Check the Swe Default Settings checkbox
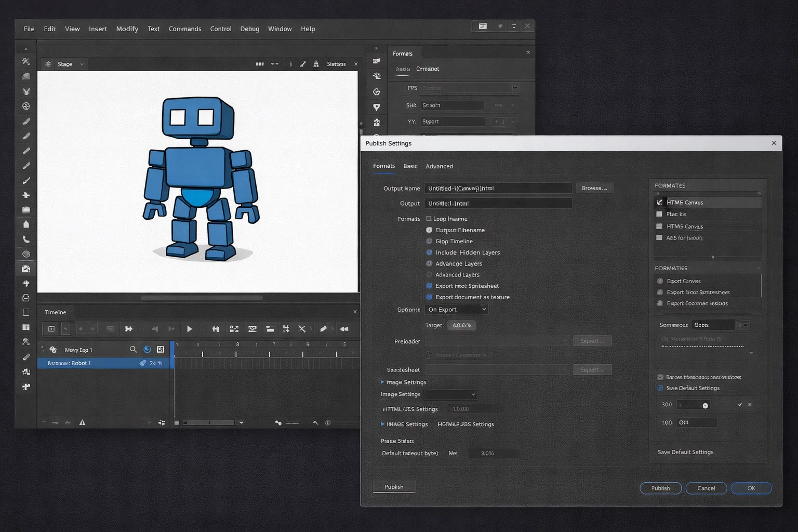The height and width of the screenshot is (532, 798). 660,388
